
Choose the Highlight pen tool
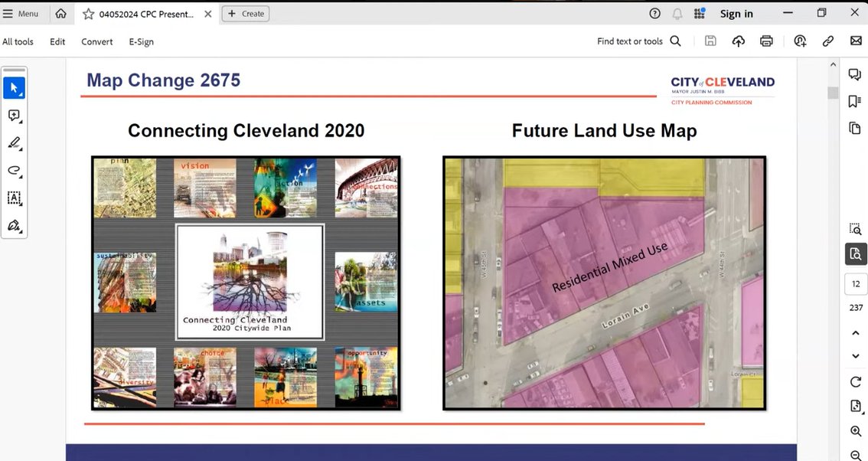click(x=15, y=143)
